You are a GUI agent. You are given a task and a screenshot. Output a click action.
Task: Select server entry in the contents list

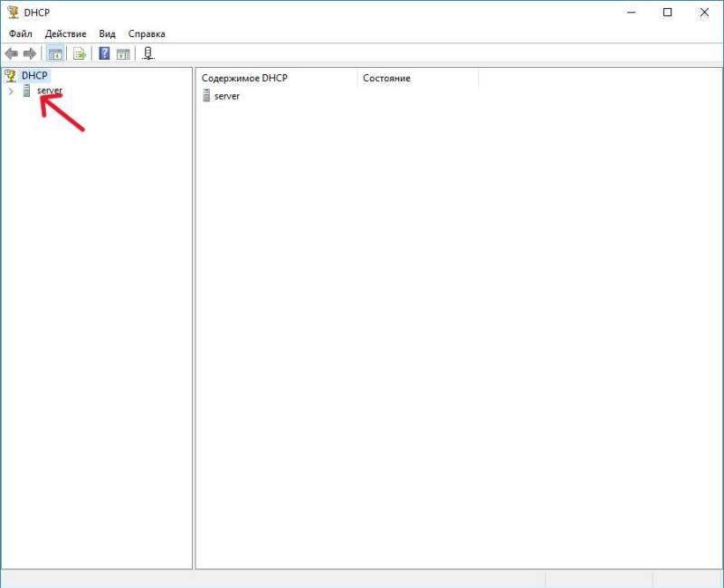tap(226, 96)
